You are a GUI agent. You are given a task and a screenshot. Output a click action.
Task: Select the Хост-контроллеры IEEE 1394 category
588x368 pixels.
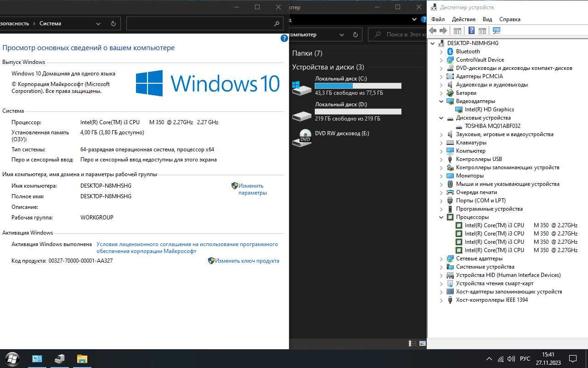coord(492,300)
